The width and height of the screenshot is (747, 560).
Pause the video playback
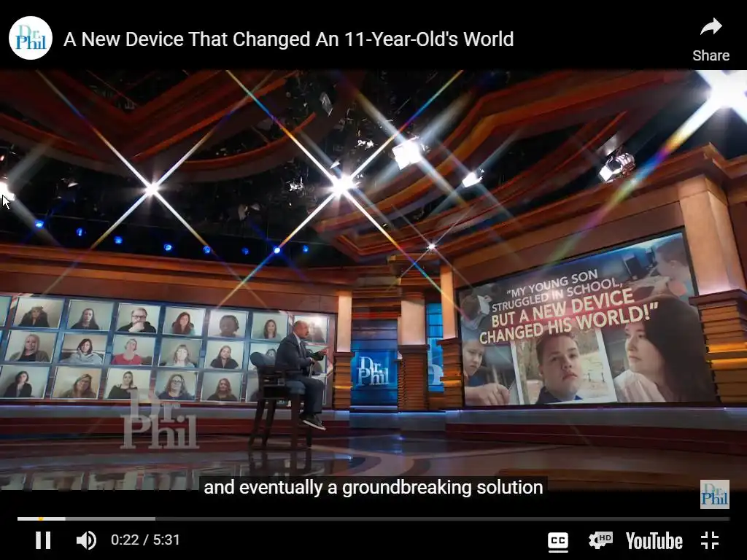point(43,540)
